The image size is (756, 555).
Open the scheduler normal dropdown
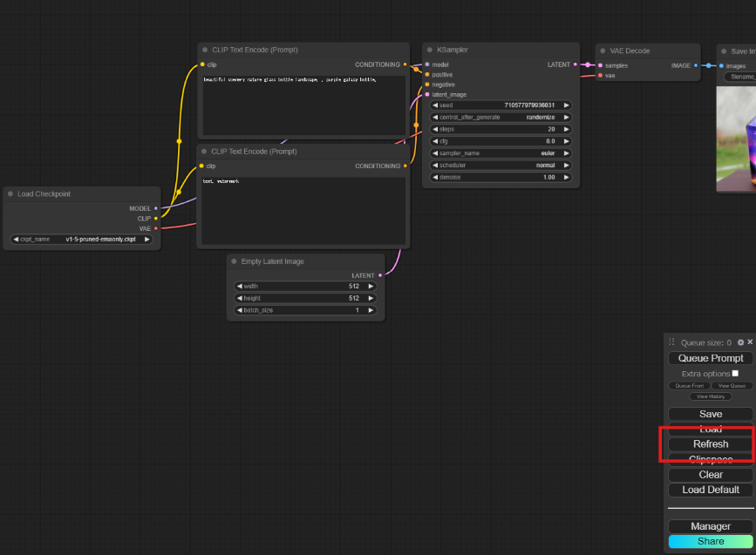[501, 166]
